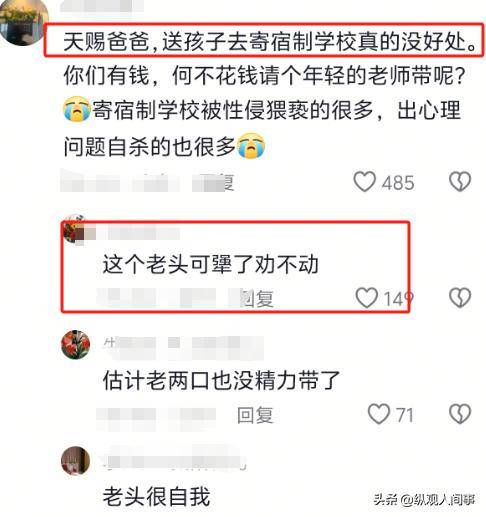486x517 pixels.
Task: Dislike the reply 估计老两口也没精力带了
Action: (x=460, y=414)
